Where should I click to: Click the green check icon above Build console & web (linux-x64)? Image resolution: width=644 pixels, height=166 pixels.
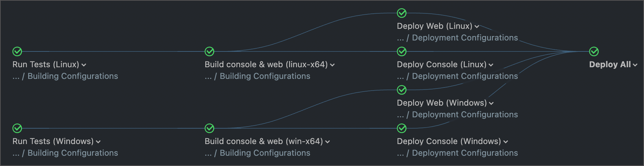click(x=209, y=51)
